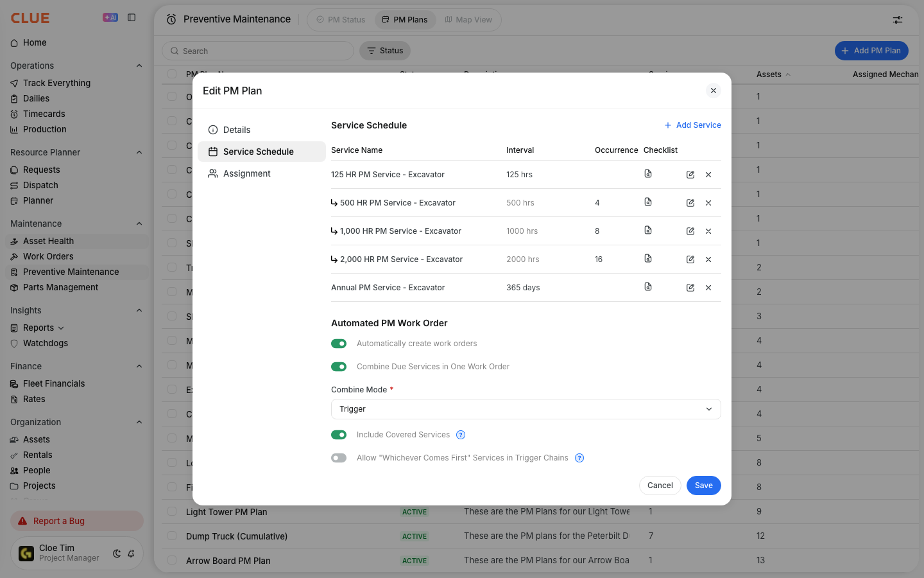Remove the 500 HR PM Service row

708,203
